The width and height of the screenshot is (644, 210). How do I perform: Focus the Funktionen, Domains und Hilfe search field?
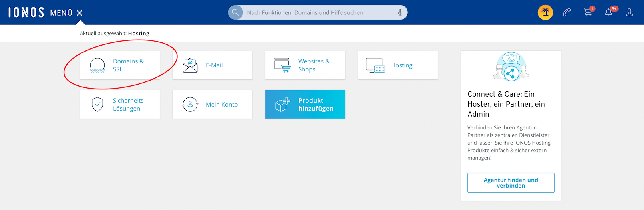pos(318,12)
